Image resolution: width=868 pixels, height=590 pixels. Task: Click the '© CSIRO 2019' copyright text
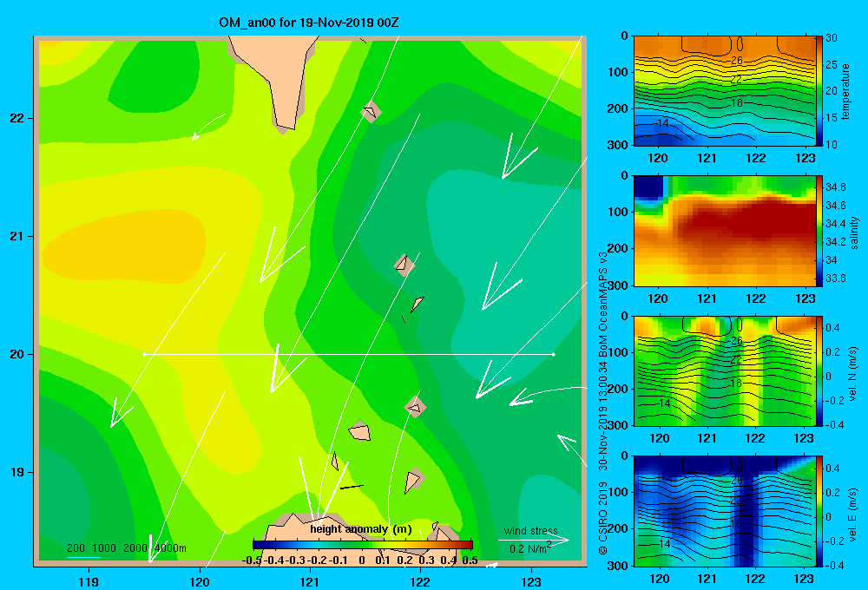[x=603, y=519]
